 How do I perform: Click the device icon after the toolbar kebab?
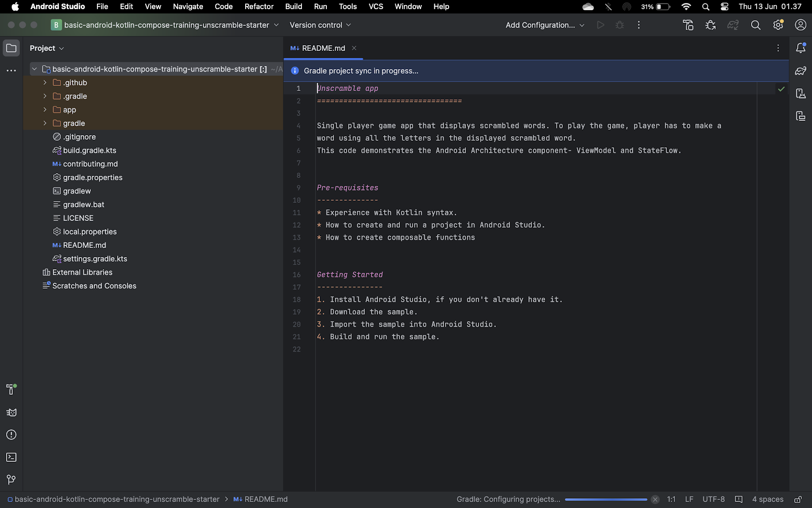(x=688, y=25)
